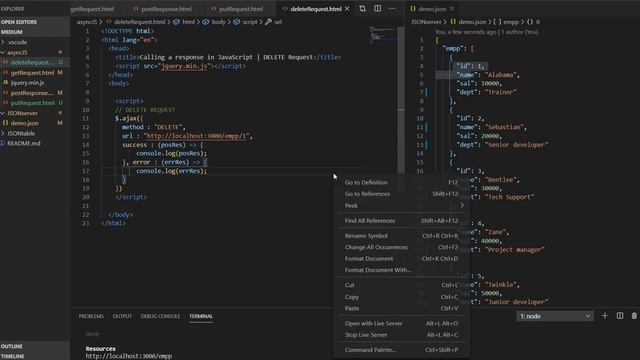Image resolution: width=640 pixels, height=360 pixels.
Task: Choose Go to Definition in context menu
Action: (402, 182)
